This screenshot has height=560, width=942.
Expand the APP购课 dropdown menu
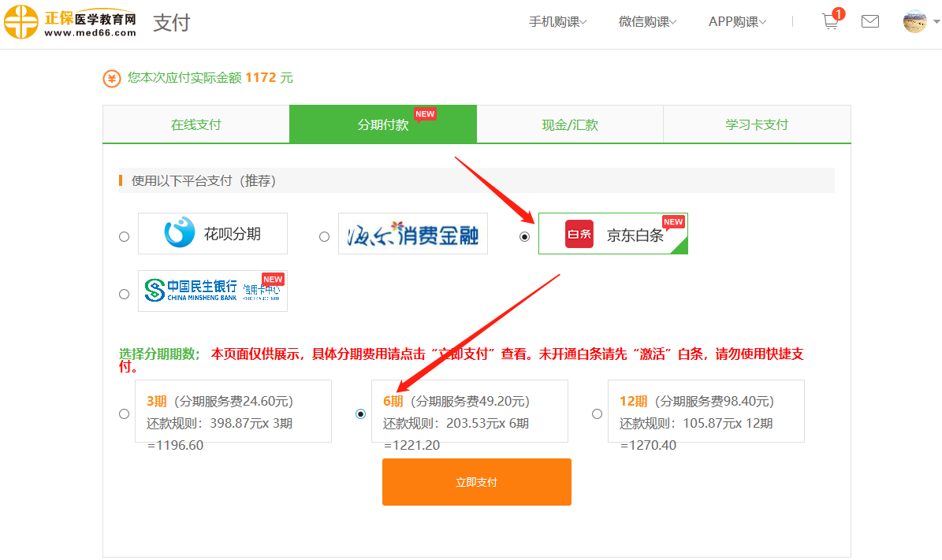click(x=737, y=22)
